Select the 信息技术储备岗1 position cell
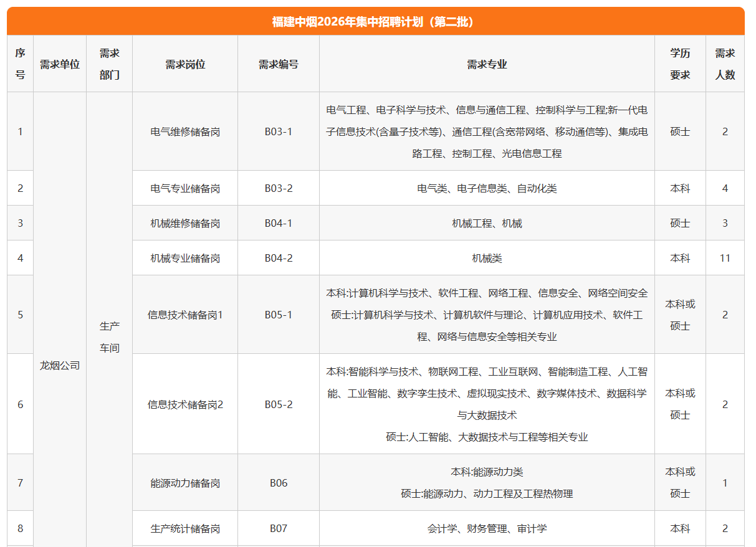This screenshot has width=756, height=547. [185, 315]
